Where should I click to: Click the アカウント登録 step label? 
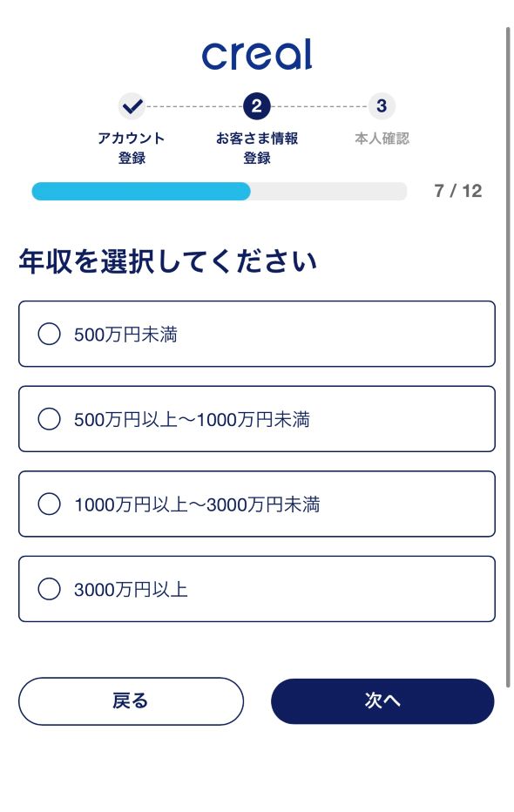[x=132, y=148]
